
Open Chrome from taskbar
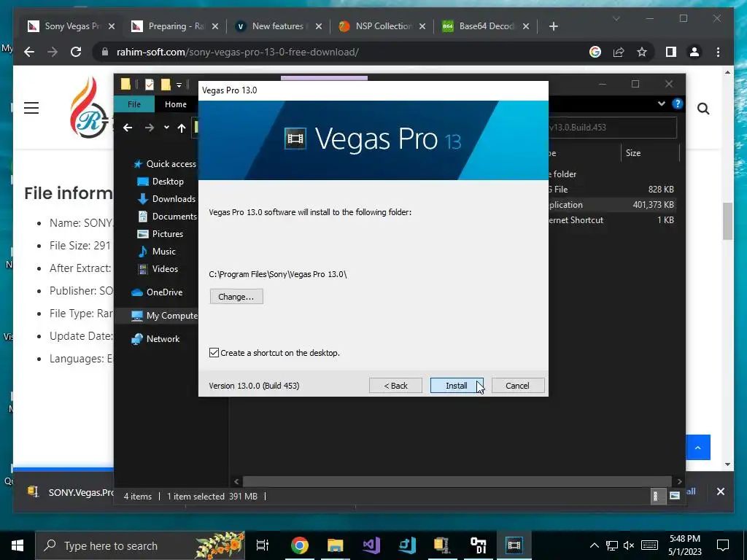point(300,545)
